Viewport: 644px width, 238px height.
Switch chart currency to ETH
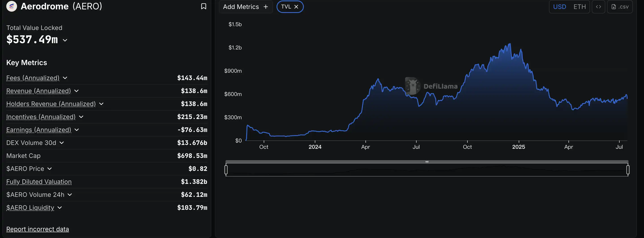point(579,7)
